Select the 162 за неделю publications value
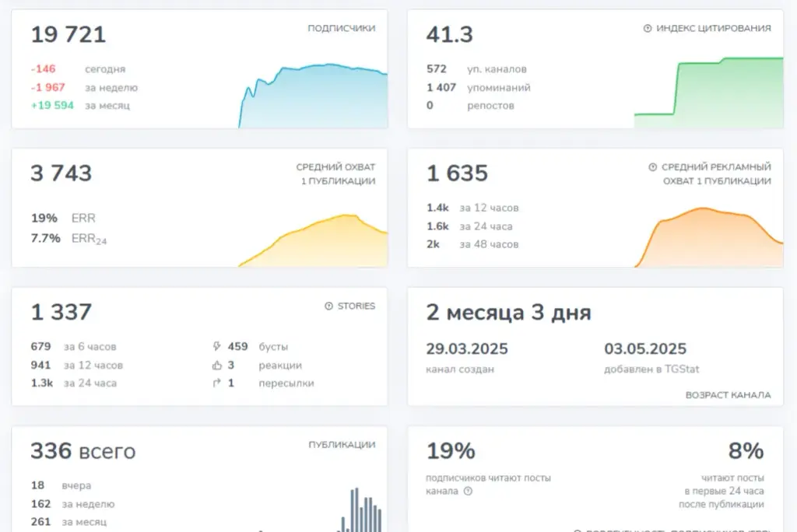Viewport: 797px width, 532px height. coord(40,504)
